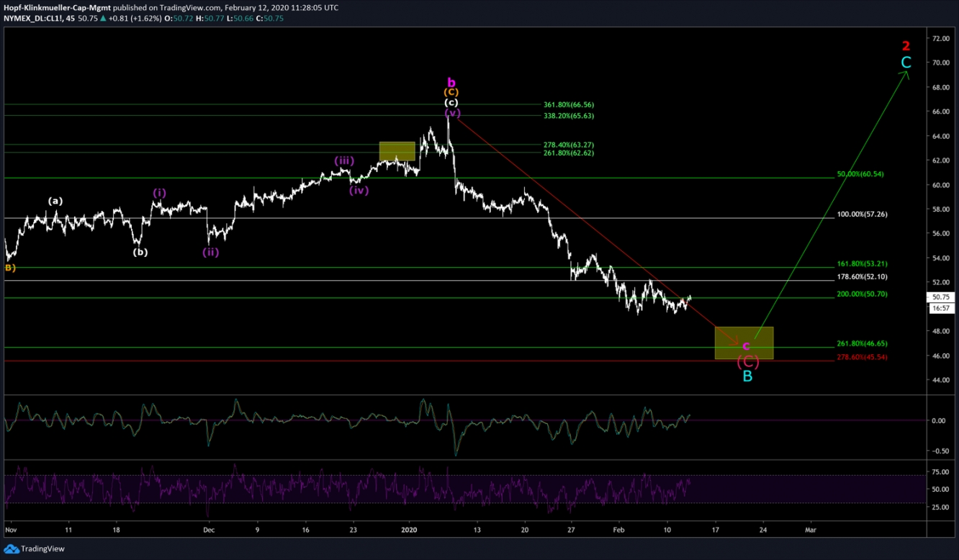Click the 25.00 RSI axis value
The image size is (959, 560).
click(x=941, y=507)
